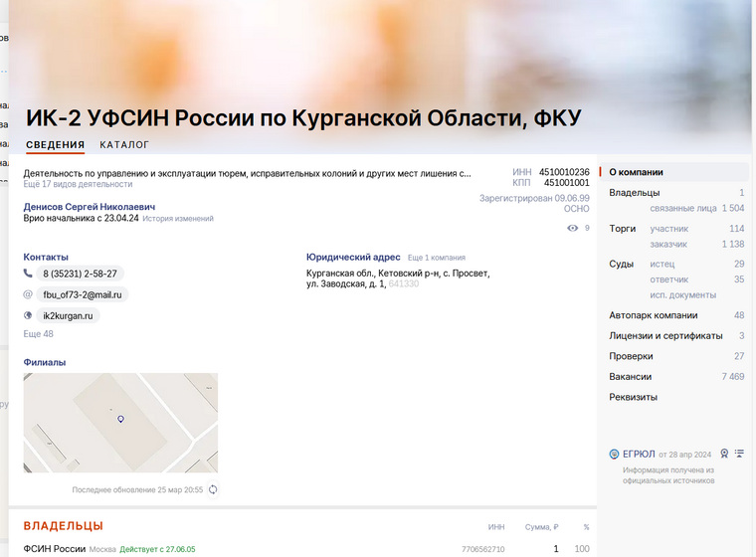756x557 pixels.
Task: Open Денисов Сергей Николаевич profile
Action: (90, 207)
